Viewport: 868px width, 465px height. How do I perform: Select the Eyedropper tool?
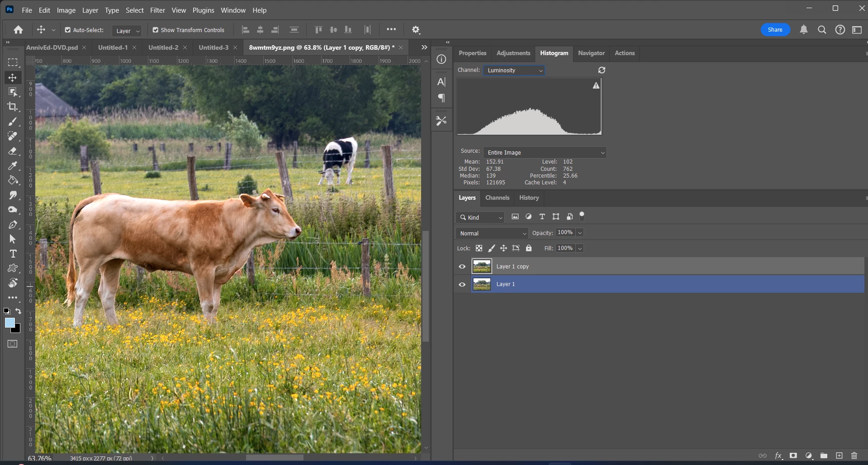pos(13,165)
